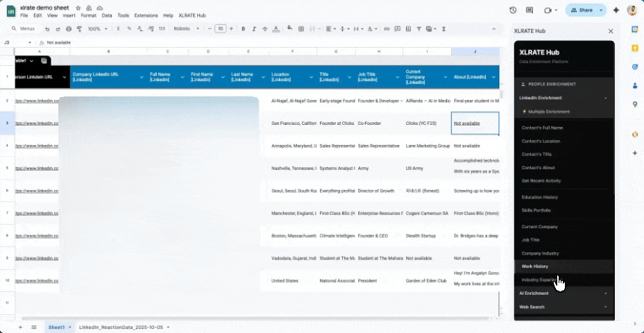Collapse the toolbar with the caret
This screenshot has height=333, width=644.
coord(493,28)
